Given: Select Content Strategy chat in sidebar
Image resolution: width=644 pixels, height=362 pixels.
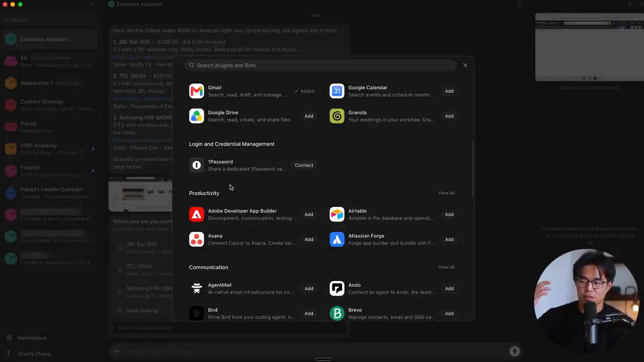Looking at the screenshot, I should coord(50,105).
